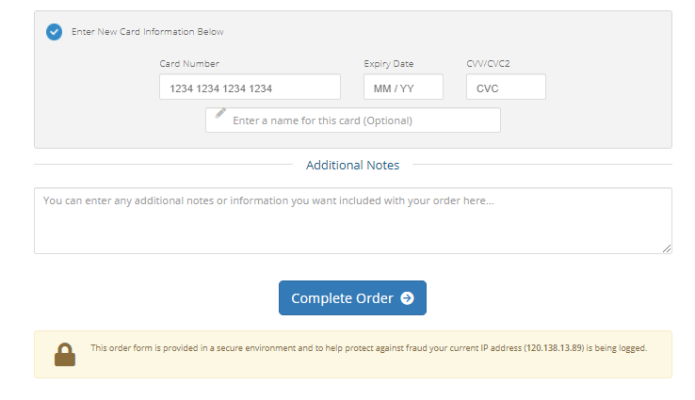This screenshot has height=400, width=695.
Task: Click the CVV/CVC2 label text
Action: (x=489, y=64)
